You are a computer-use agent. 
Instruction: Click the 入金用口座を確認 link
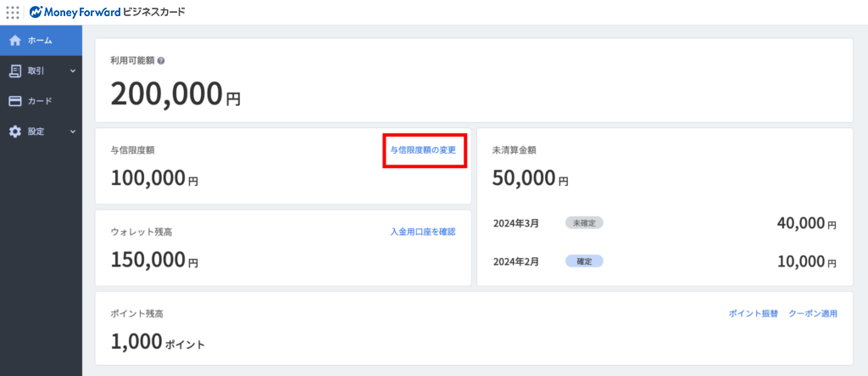[423, 232]
